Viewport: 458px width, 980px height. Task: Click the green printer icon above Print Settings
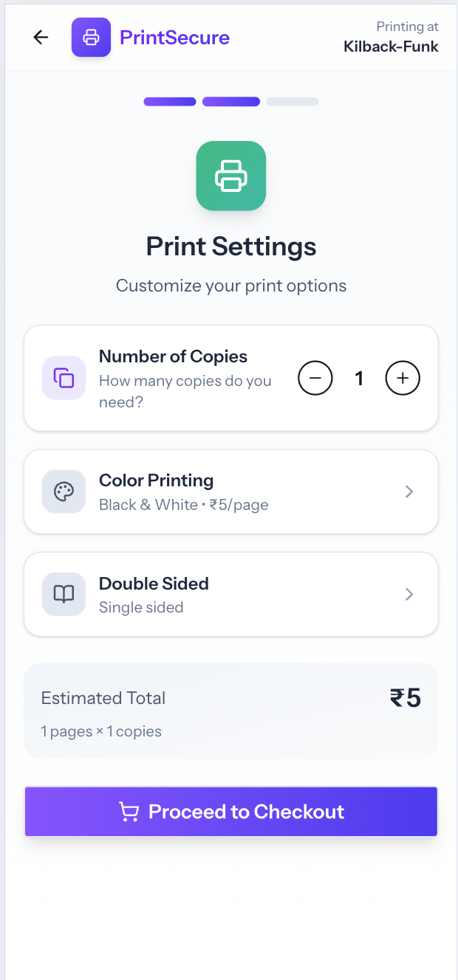click(230, 176)
